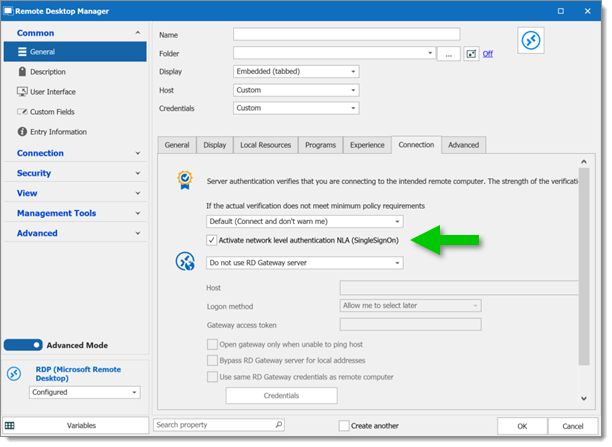The image size is (612, 447).
Task: Open the User Interface section
Action: pyautogui.click(x=46, y=92)
